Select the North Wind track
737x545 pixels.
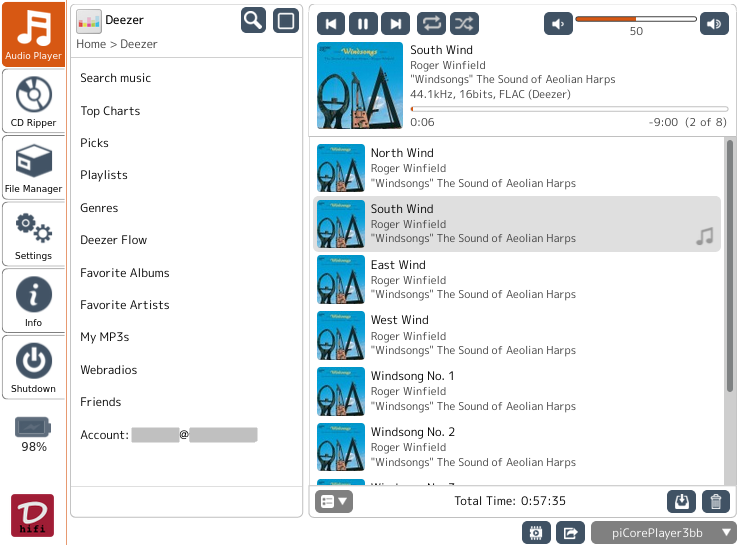(517, 168)
